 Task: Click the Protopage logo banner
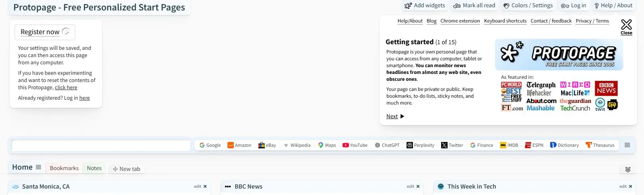click(x=559, y=55)
